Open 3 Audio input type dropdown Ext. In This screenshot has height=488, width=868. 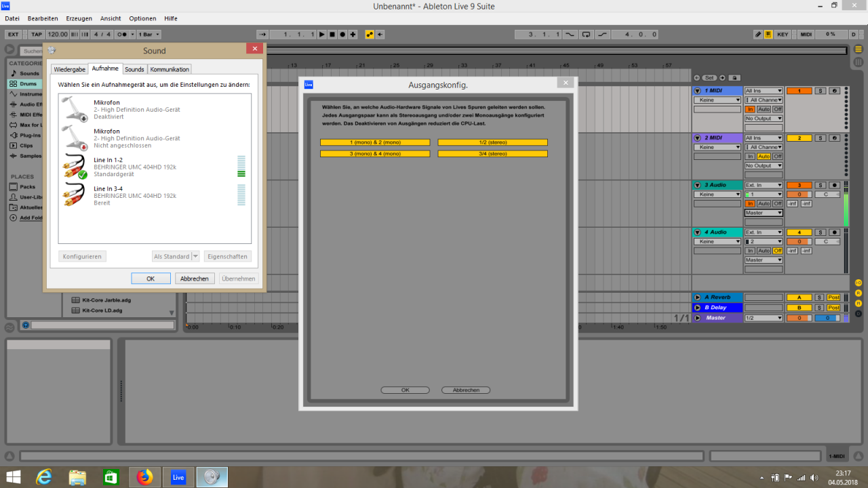point(764,185)
